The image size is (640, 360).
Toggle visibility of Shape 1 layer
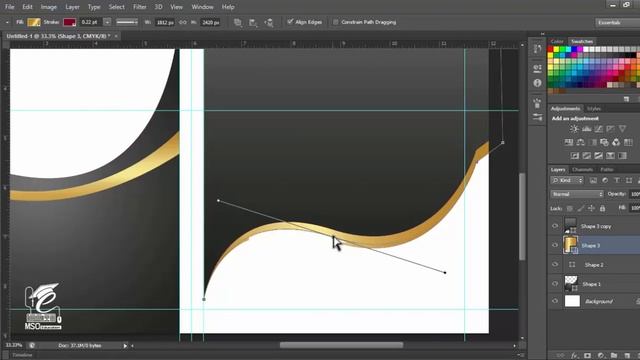[555, 283]
